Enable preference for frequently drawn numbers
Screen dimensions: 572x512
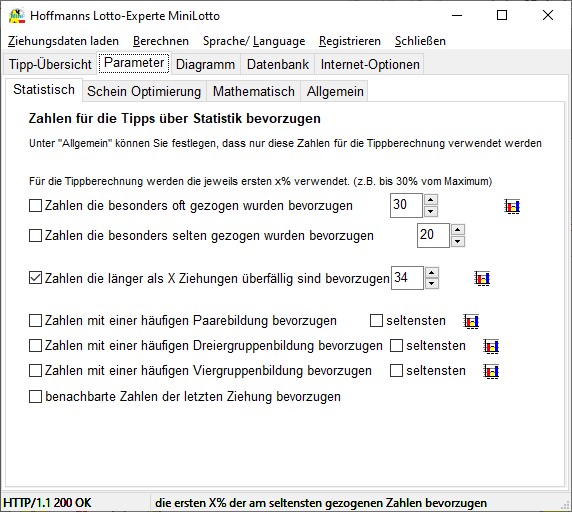pos(35,206)
